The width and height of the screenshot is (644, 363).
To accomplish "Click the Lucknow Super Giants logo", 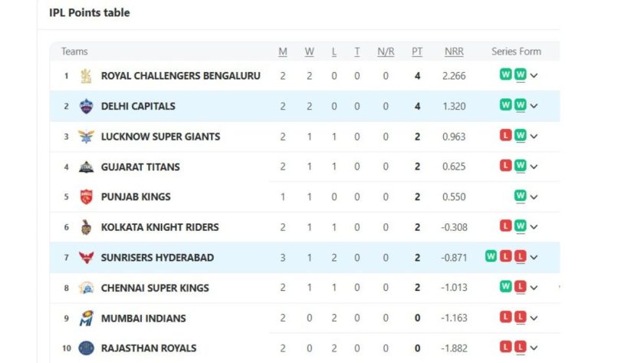I will click(87, 137).
